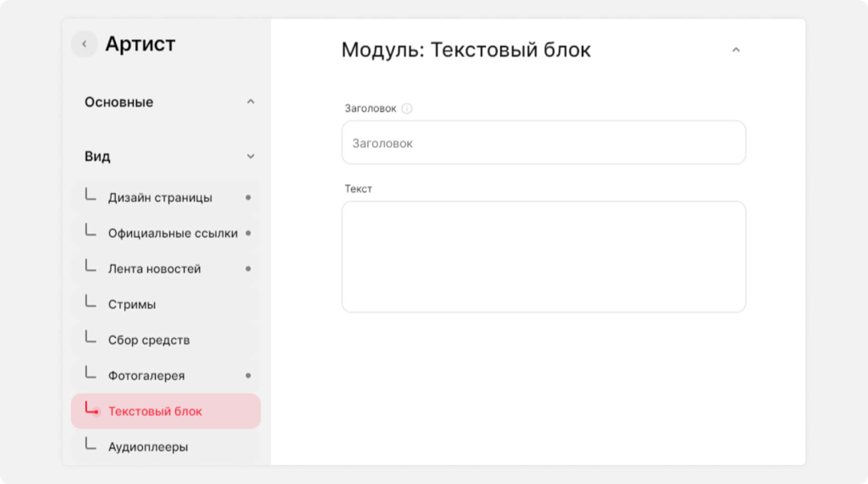Select Фотогалерея in the sidebar
The width and height of the screenshot is (868, 484).
click(146, 376)
